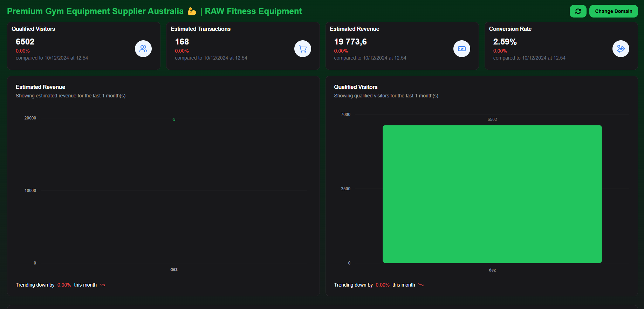This screenshot has width=644, height=309.
Task: Click comparison date in Conversion Rate card
Action: coord(529,58)
